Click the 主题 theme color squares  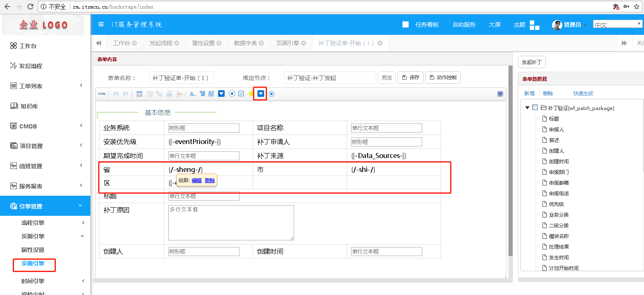click(534, 25)
